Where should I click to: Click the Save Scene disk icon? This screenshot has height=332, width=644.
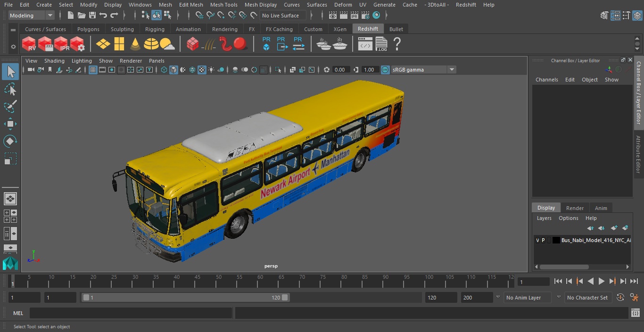(92, 16)
